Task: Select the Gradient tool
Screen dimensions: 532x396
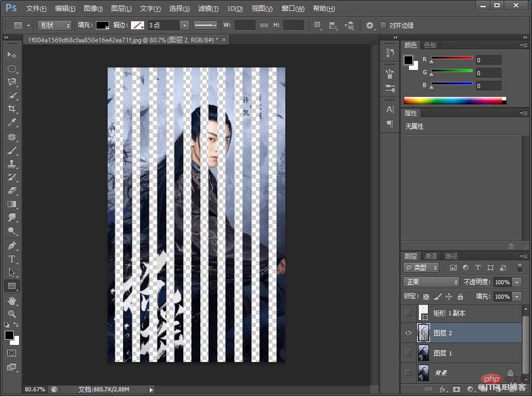Action: (12, 204)
